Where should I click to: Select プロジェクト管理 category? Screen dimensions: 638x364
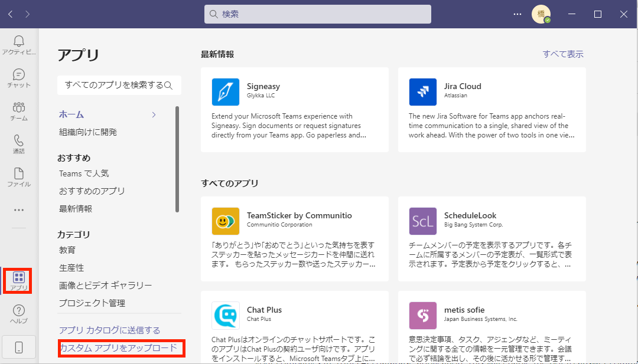coord(92,303)
